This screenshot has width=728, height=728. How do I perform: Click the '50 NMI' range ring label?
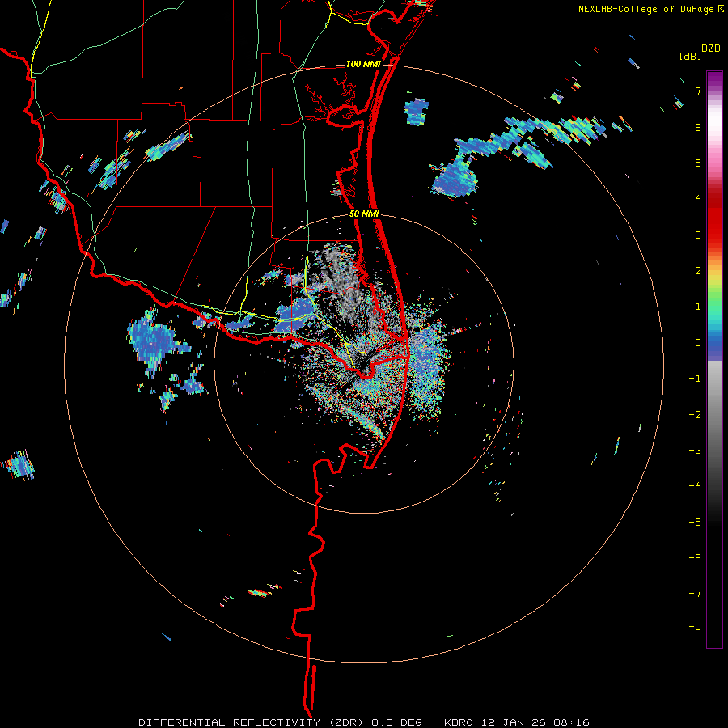364,214
